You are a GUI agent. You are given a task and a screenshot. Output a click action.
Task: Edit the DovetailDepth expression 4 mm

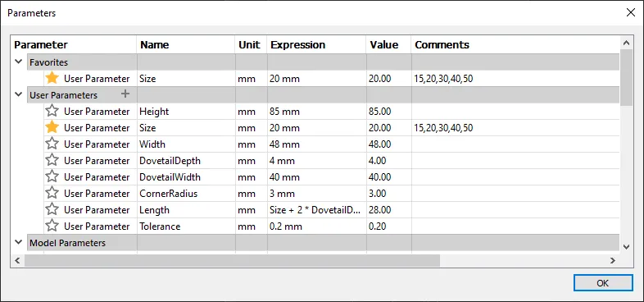click(x=316, y=161)
